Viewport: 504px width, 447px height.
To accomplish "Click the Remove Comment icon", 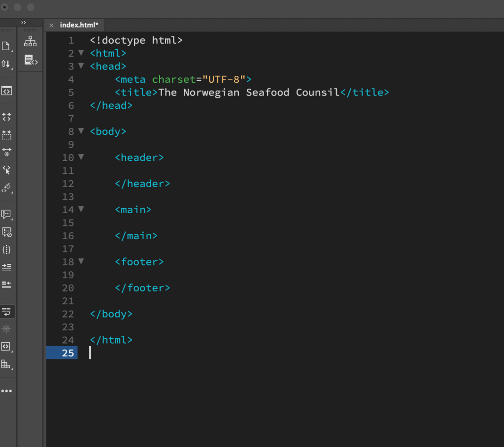I will tap(6, 232).
